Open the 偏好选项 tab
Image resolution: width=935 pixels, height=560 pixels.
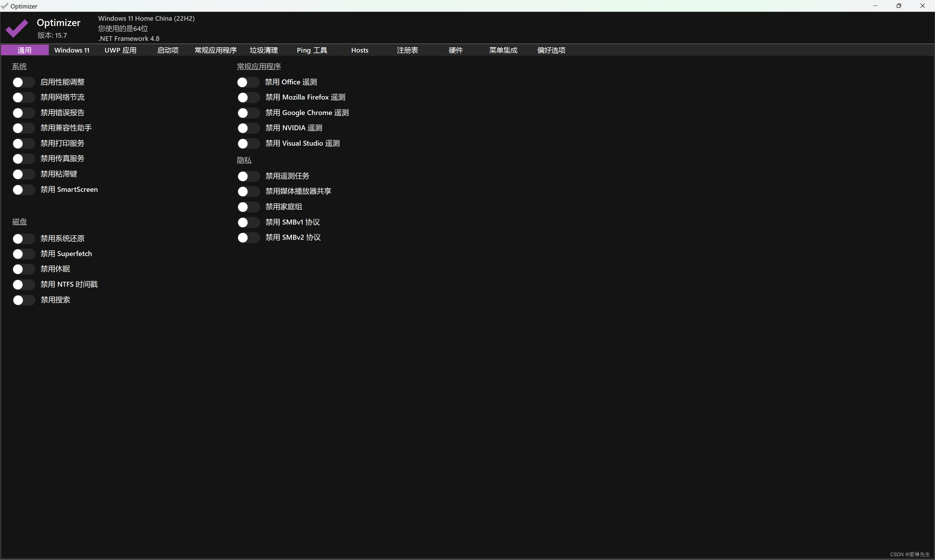pyautogui.click(x=550, y=50)
